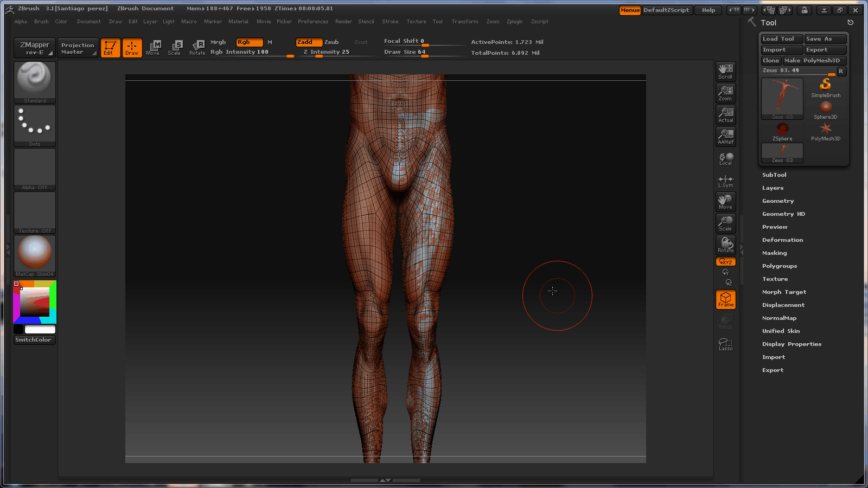The width and height of the screenshot is (868, 488).
Task: Switch to Zsub sculpt mode
Action: [x=331, y=42]
